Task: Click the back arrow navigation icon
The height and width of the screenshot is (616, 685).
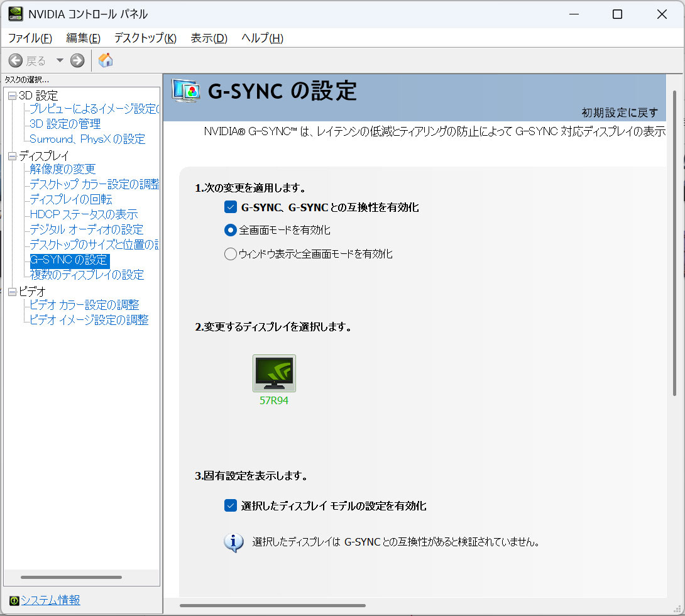Action: coord(16,61)
